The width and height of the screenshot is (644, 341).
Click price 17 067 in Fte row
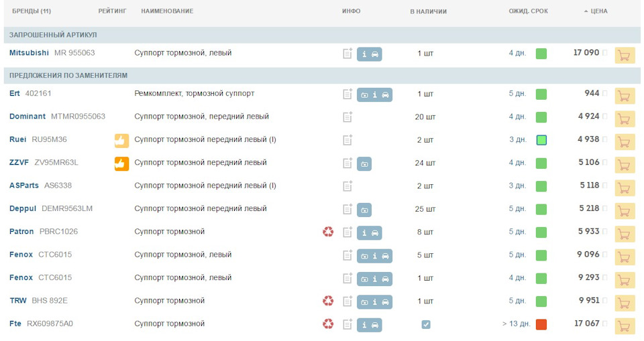(x=586, y=324)
